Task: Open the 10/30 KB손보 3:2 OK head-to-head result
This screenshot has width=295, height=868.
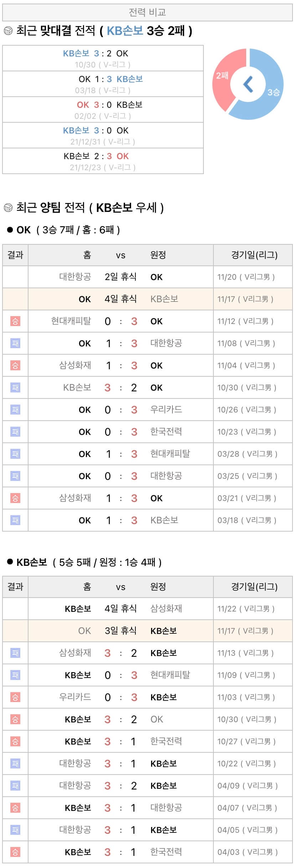Action: 103,59
